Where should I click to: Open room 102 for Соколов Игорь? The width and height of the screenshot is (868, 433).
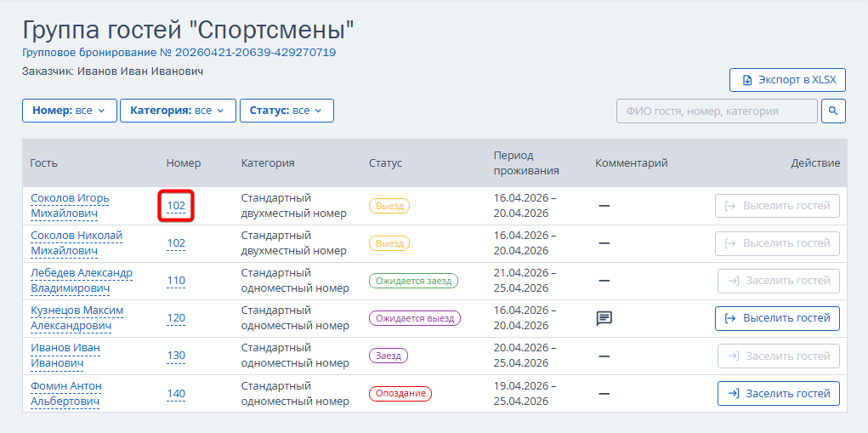pos(176,206)
